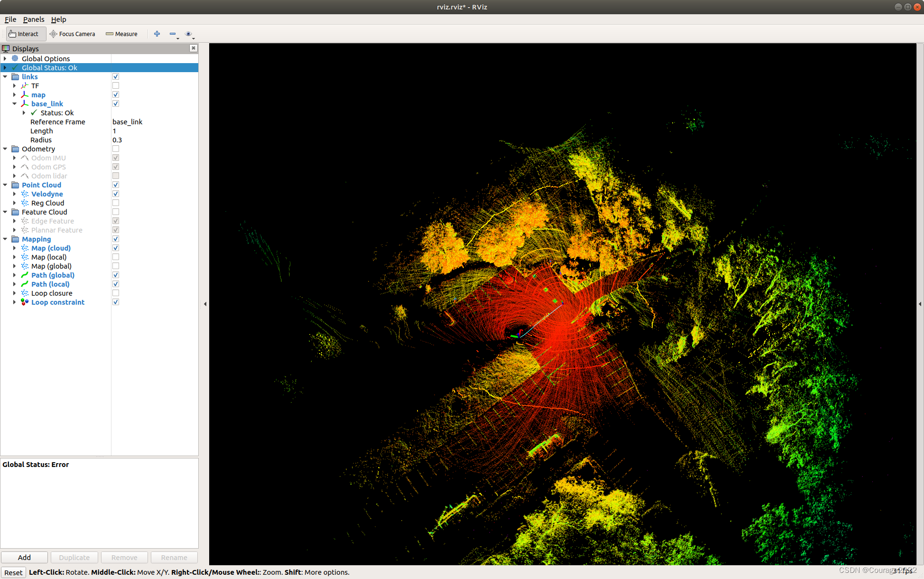Click the blue plus toolbar icon
924x579 pixels.
(x=157, y=34)
